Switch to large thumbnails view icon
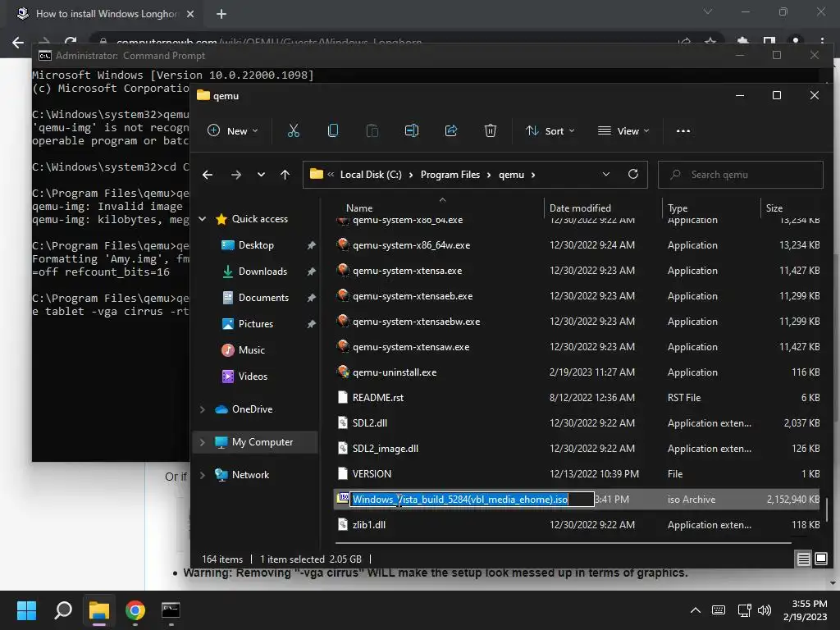The width and height of the screenshot is (840, 630). point(820,559)
